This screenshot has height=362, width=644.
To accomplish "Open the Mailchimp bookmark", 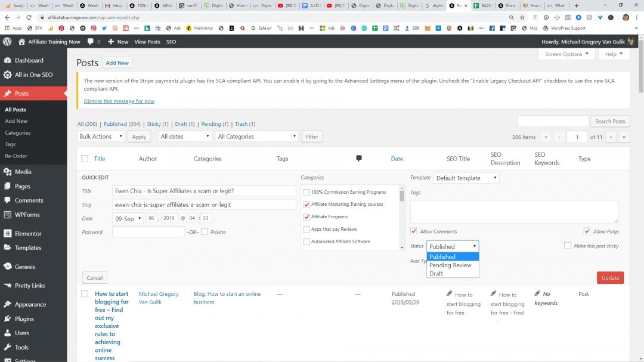I will pyautogui.click(x=200, y=28).
